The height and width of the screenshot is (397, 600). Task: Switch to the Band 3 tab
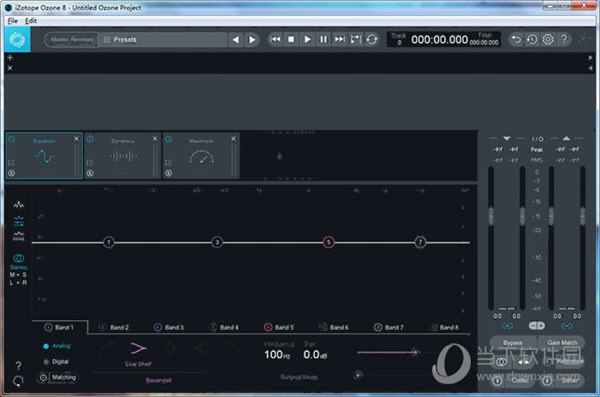click(169, 327)
